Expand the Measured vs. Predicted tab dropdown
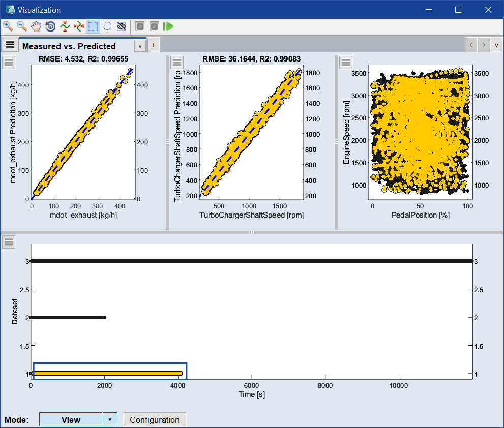The width and height of the screenshot is (504, 428). (140, 46)
